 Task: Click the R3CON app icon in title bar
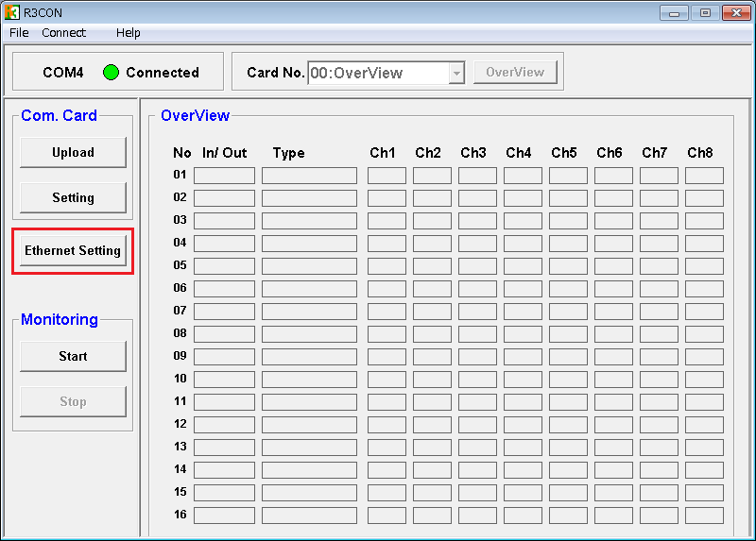click(x=12, y=12)
